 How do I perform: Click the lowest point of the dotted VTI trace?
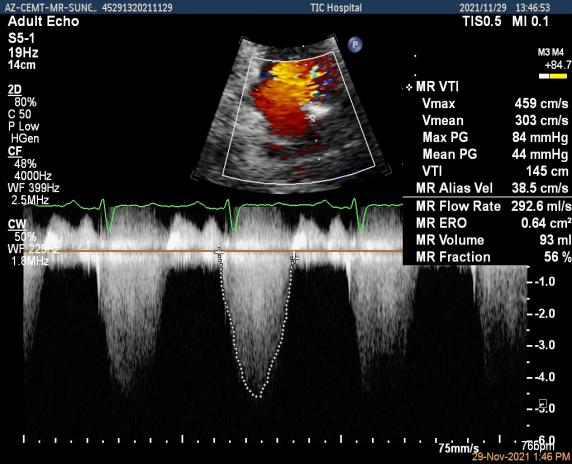(258, 396)
